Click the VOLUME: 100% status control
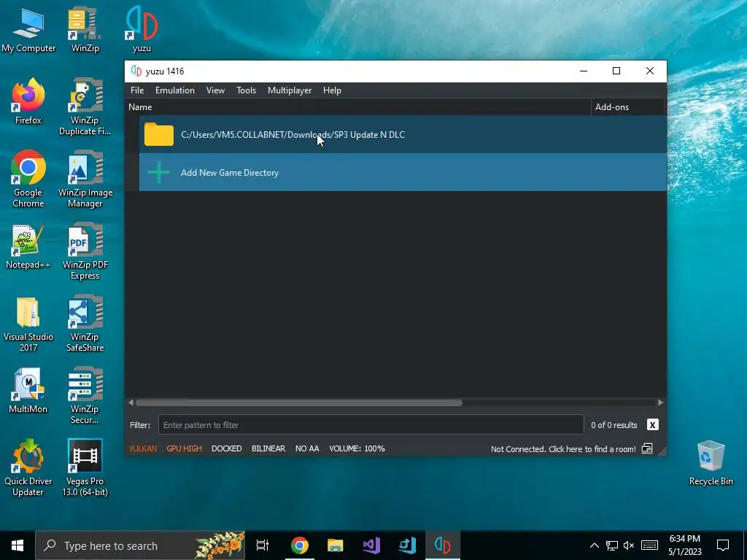 point(357,448)
